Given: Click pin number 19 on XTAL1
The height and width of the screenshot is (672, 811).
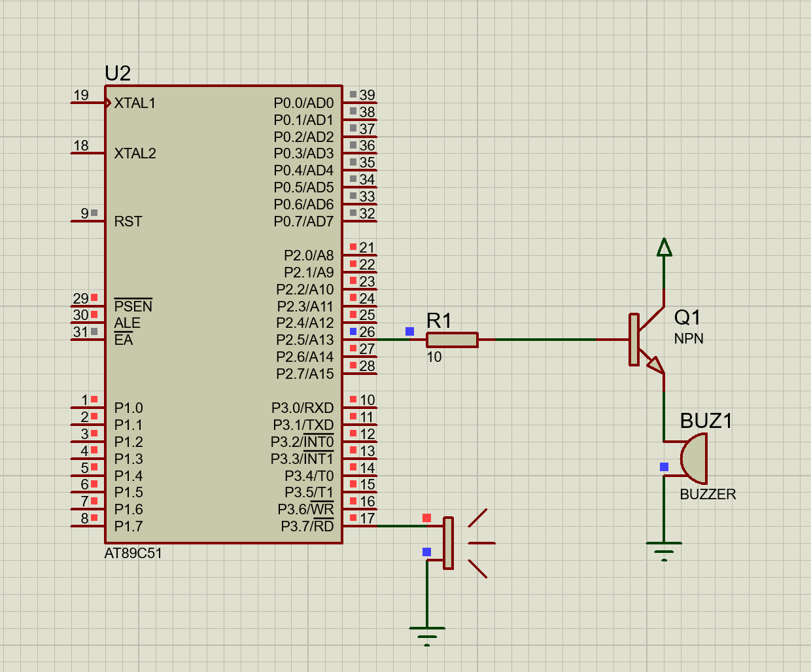Looking at the screenshot, I should tap(81, 96).
